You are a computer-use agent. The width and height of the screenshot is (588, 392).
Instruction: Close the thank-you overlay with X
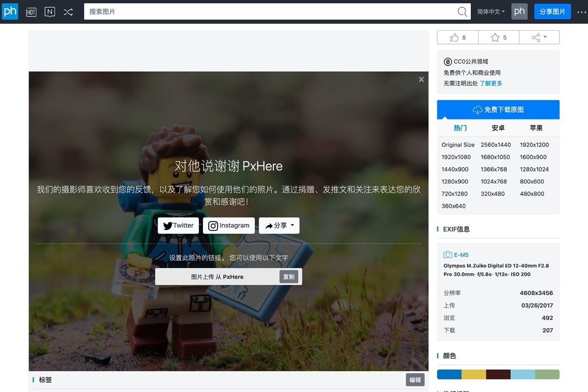[x=421, y=79]
